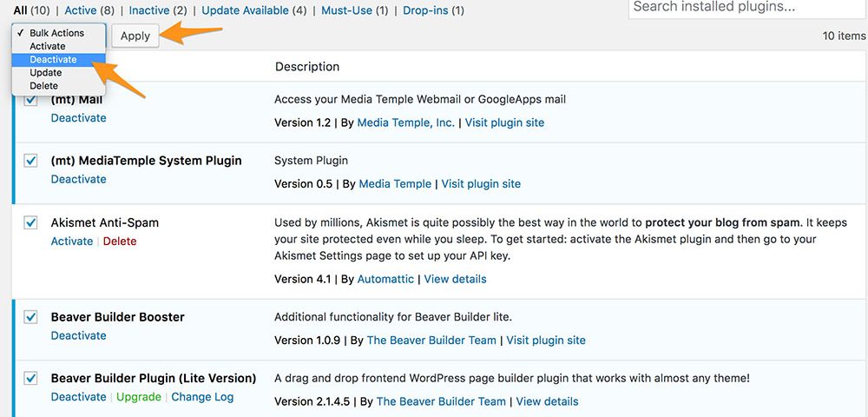Click the Description column header
Image resolution: width=868 pixels, height=417 pixels.
[307, 66]
